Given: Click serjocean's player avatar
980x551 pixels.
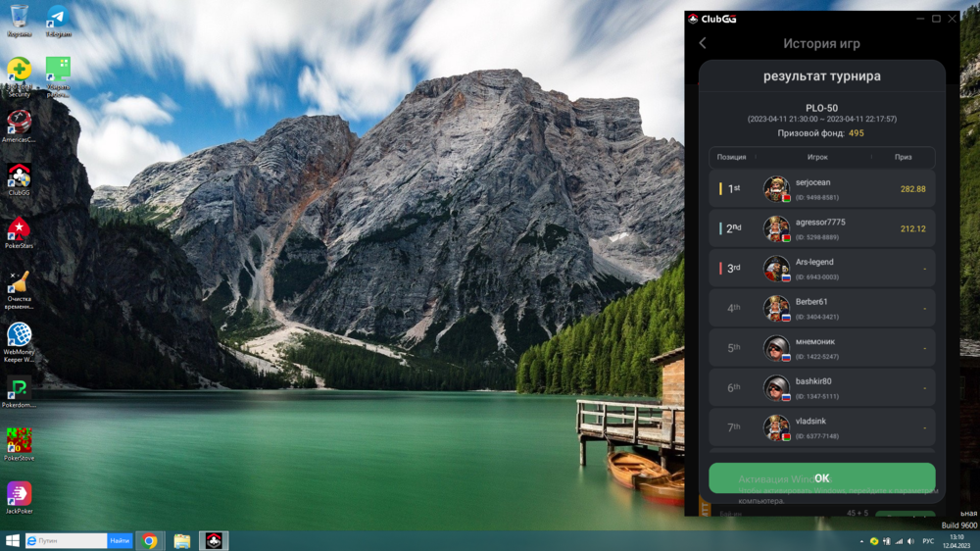Looking at the screenshot, I should click(x=776, y=188).
